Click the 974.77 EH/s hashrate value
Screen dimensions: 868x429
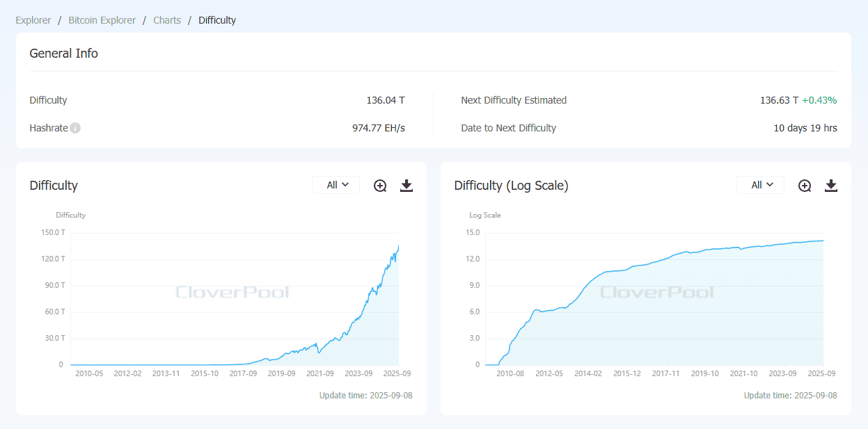(x=379, y=128)
